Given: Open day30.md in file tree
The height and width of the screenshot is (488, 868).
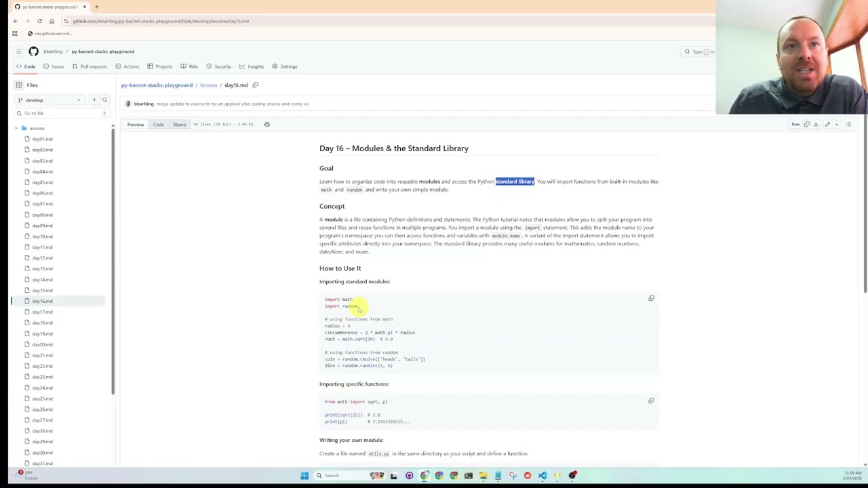Looking at the screenshot, I should tap(42, 452).
